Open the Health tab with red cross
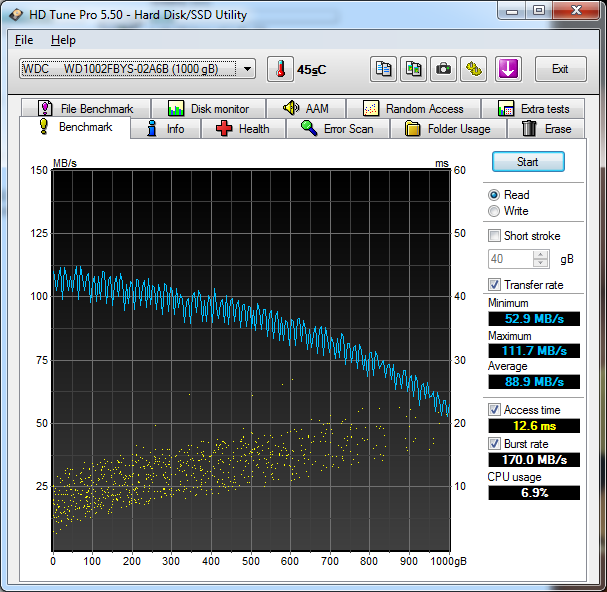The height and width of the screenshot is (592, 607). (x=243, y=129)
